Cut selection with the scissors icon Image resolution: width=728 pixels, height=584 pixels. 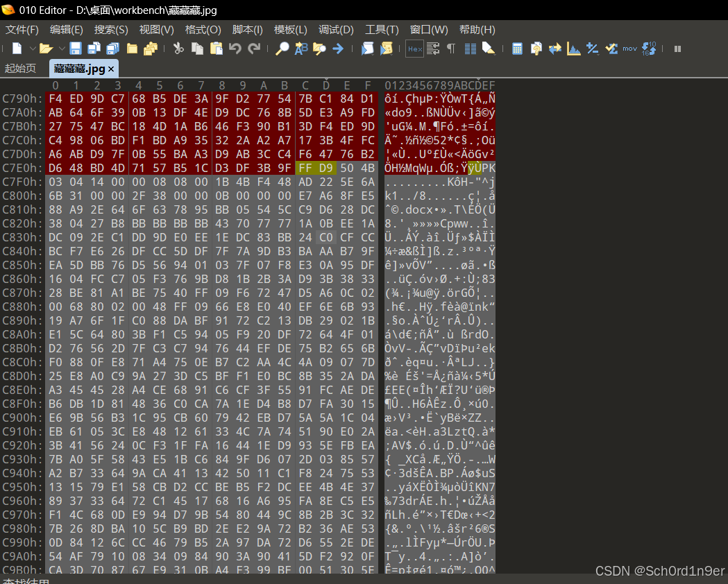pos(178,49)
